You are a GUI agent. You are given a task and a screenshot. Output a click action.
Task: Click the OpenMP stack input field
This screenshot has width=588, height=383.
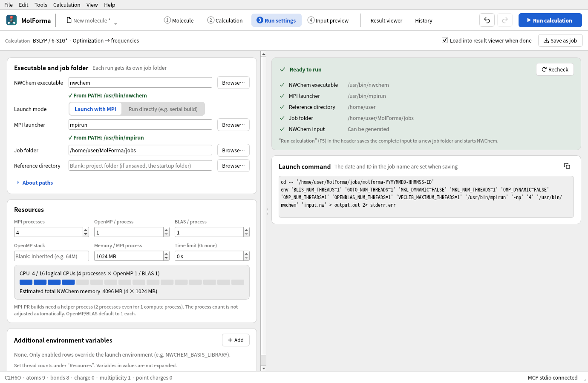point(52,256)
